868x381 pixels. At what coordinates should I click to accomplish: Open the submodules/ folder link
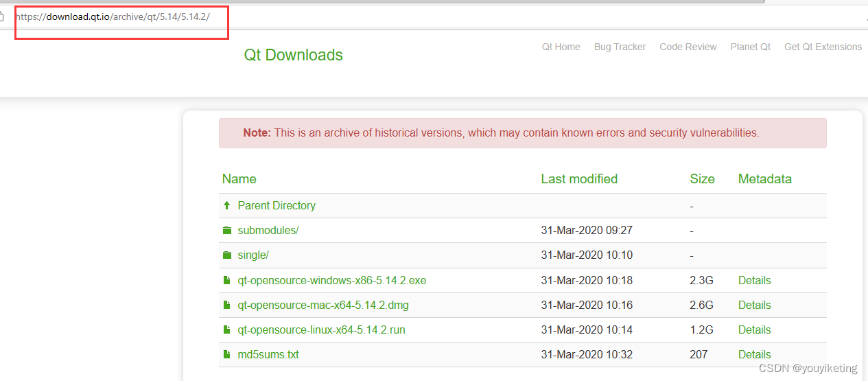click(268, 231)
